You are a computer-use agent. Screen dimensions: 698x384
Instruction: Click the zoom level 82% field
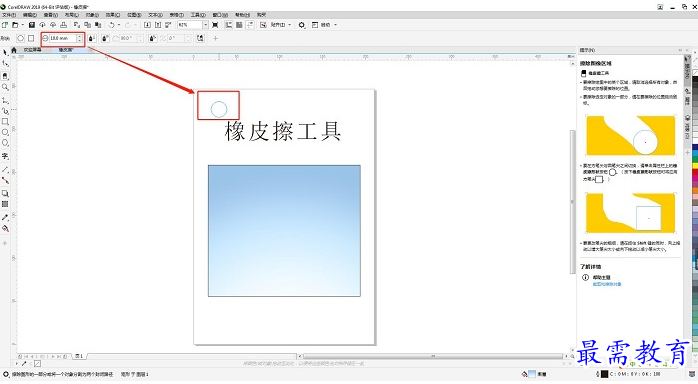coord(190,25)
